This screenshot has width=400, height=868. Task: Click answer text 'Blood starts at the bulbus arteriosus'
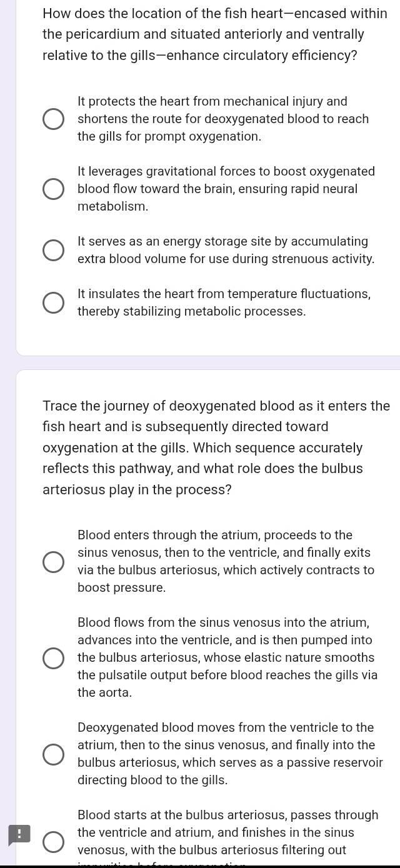[x=227, y=832]
